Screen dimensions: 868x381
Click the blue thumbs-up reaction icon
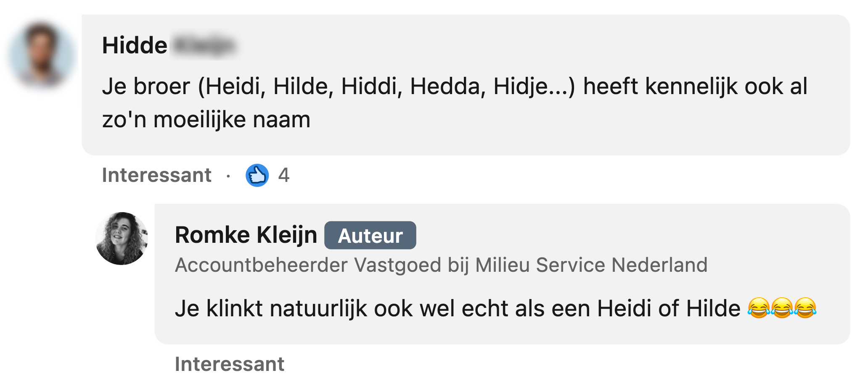pyautogui.click(x=257, y=175)
